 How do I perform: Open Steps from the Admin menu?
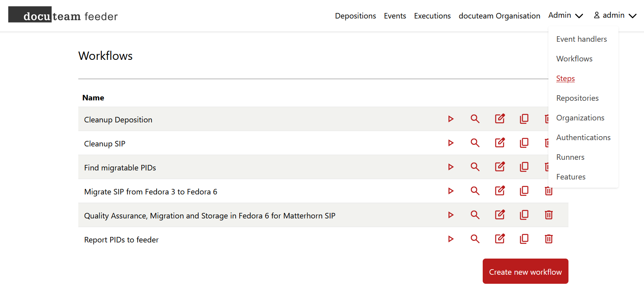point(565,78)
